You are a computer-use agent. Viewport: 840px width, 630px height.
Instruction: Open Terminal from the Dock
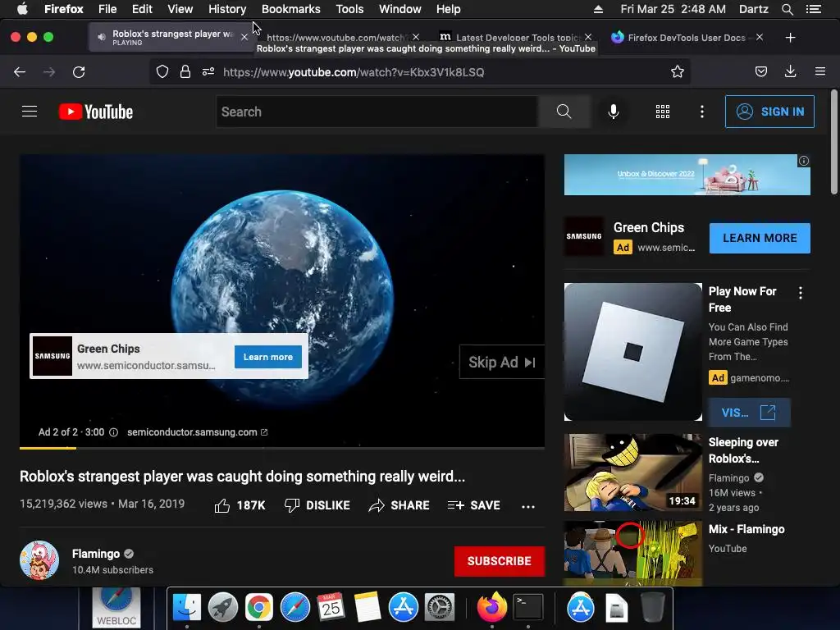(x=528, y=608)
